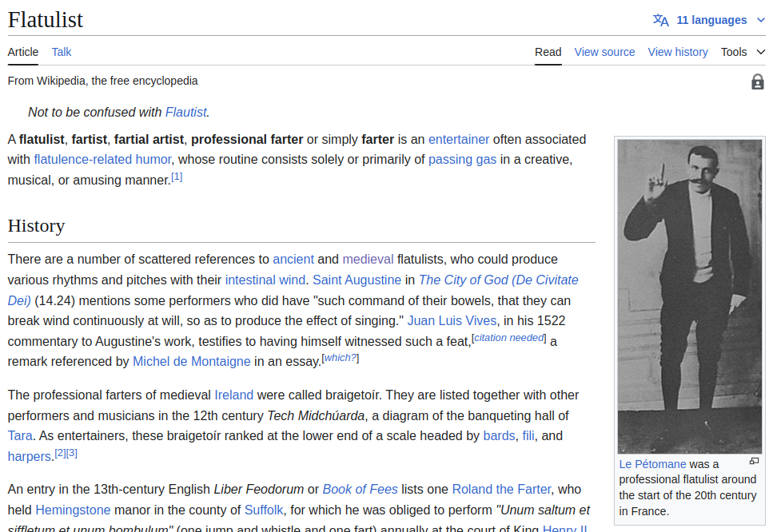
Task: Select the Read tab
Action: pos(548,52)
